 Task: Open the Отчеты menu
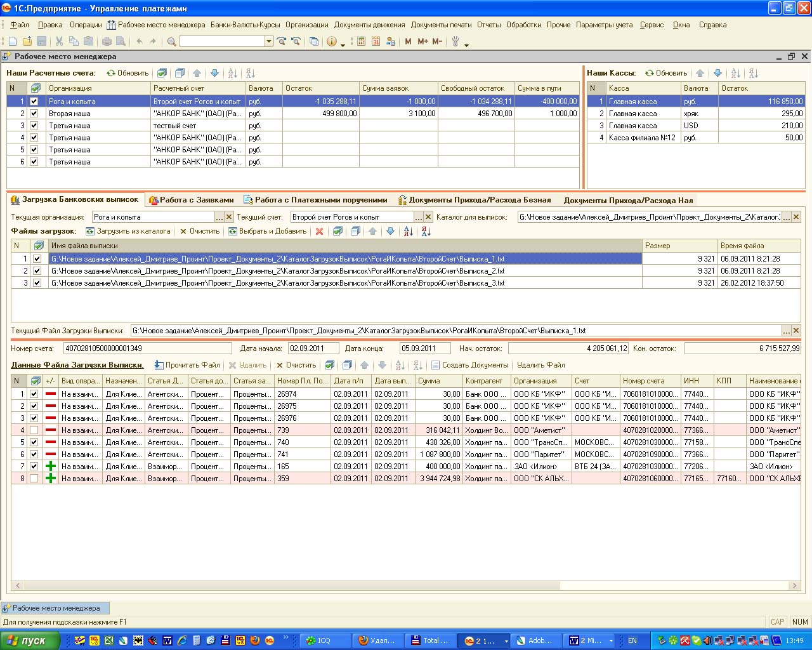pos(489,25)
